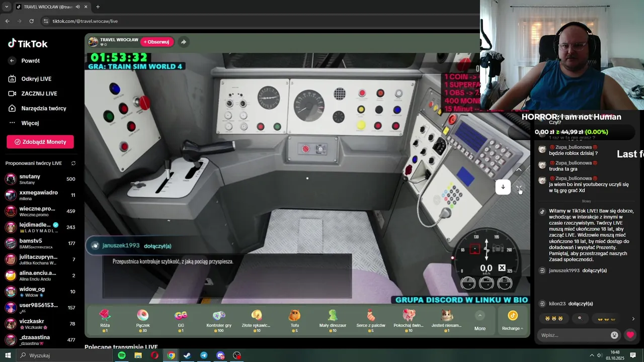This screenshot has height=362, width=644.
Task: Open Recharge coins menu
Action: click(513, 321)
